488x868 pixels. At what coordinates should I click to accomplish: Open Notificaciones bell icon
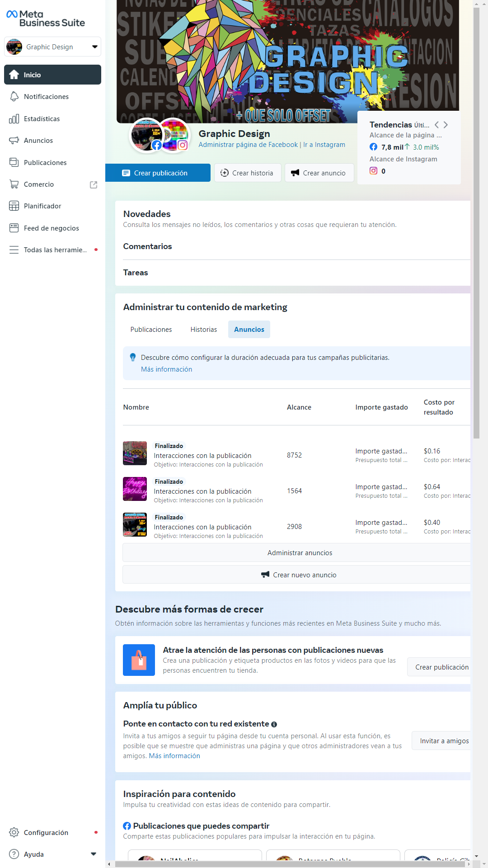[x=14, y=96]
